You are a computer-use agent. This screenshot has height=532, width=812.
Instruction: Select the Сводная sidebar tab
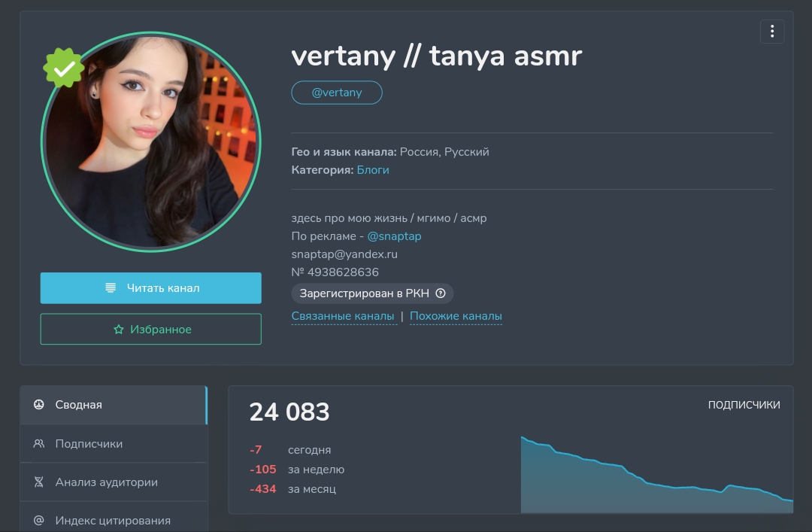(114, 405)
